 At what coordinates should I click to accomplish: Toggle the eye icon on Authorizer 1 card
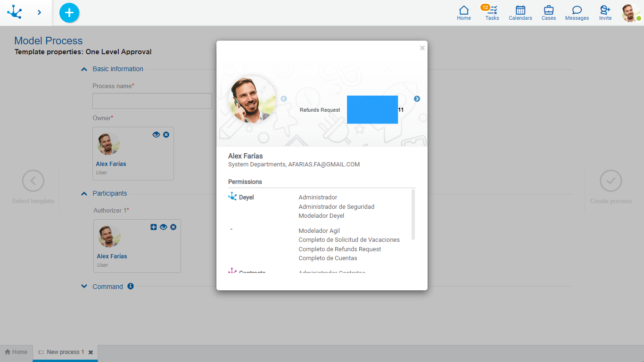pyautogui.click(x=163, y=227)
